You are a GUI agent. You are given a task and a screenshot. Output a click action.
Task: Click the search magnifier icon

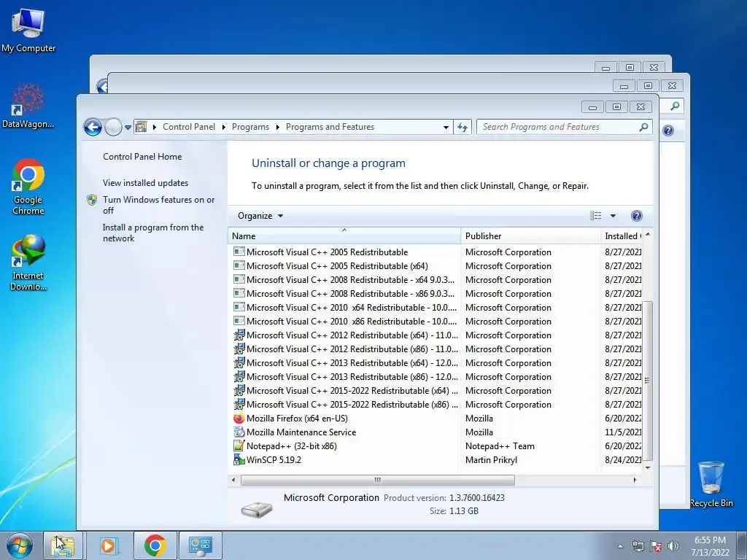click(x=643, y=127)
